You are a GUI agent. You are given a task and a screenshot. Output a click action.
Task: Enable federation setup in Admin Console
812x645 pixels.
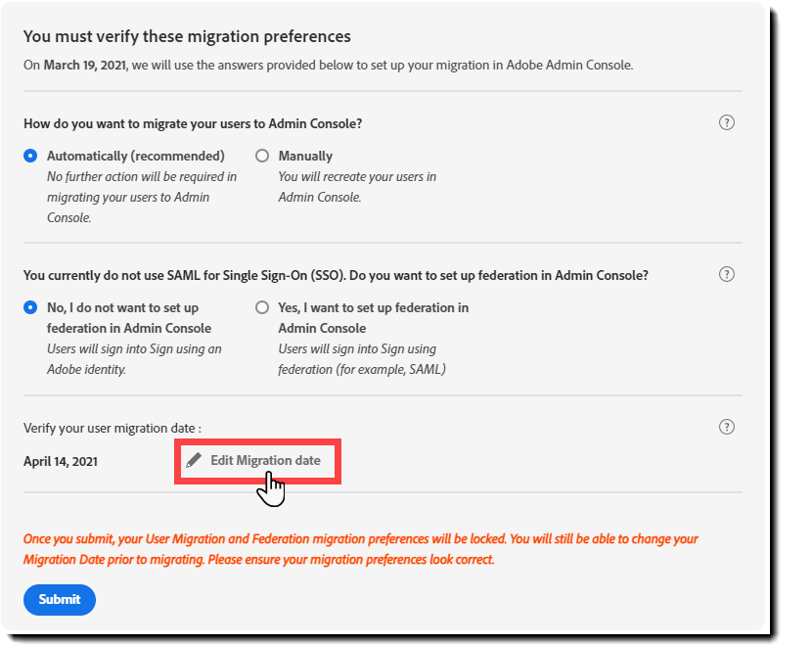261,306
